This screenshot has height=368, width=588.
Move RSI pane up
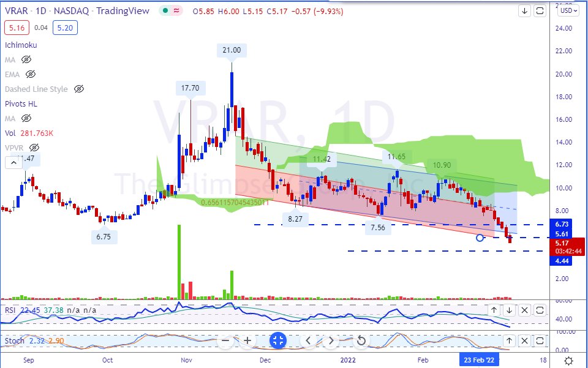[494, 310]
